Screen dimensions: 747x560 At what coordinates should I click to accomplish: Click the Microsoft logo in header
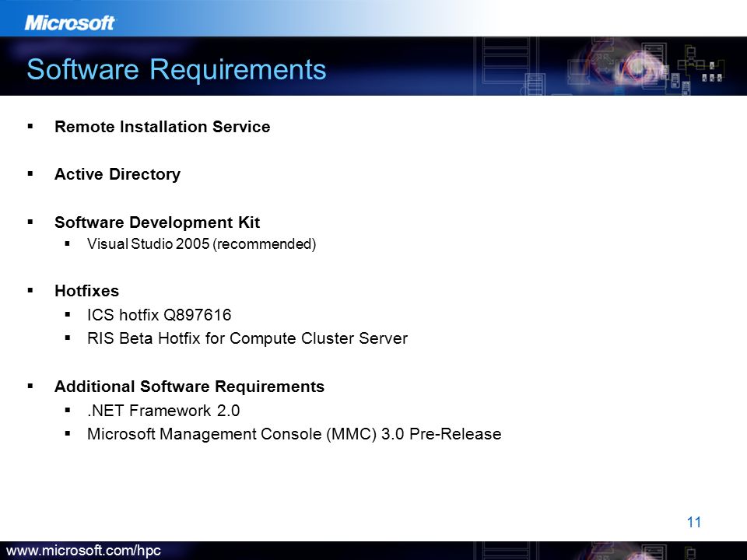pyautogui.click(x=69, y=23)
